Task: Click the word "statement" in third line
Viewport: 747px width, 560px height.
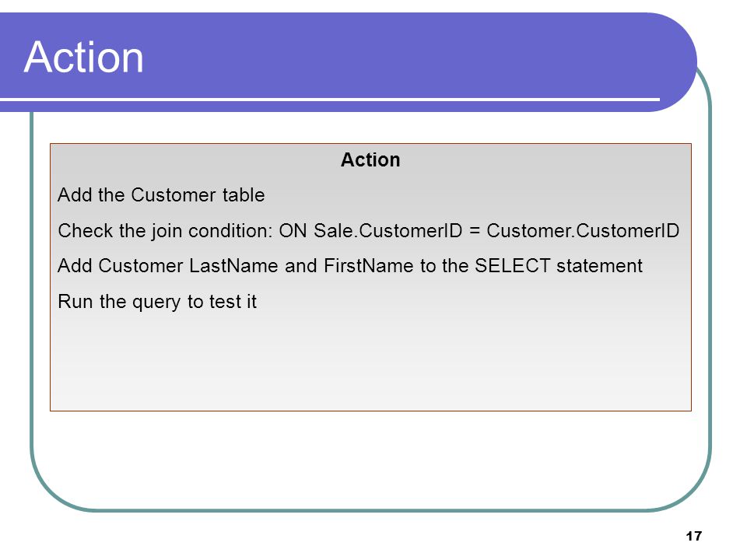Action: [599, 266]
